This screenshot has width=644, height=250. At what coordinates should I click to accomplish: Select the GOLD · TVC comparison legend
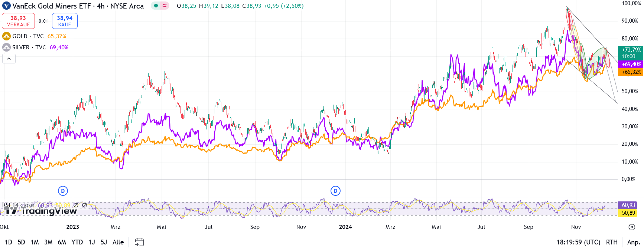coord(28,36)
